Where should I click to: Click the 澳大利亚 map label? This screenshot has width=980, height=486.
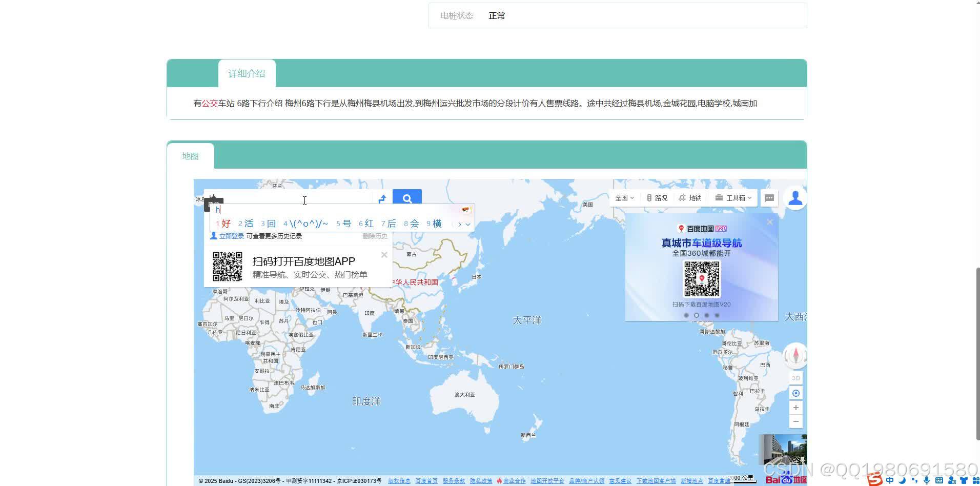[465, 395]
